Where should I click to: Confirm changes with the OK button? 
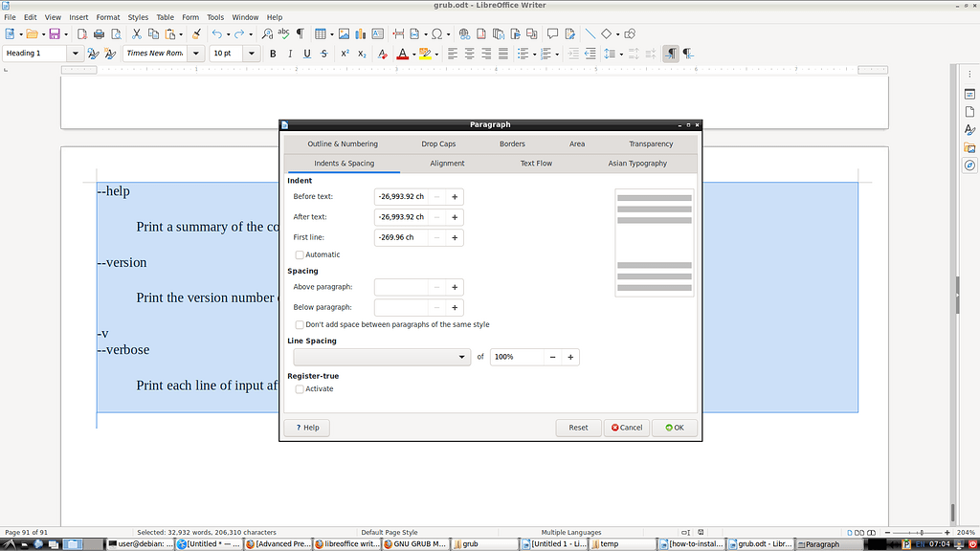(x=675, y=428)
